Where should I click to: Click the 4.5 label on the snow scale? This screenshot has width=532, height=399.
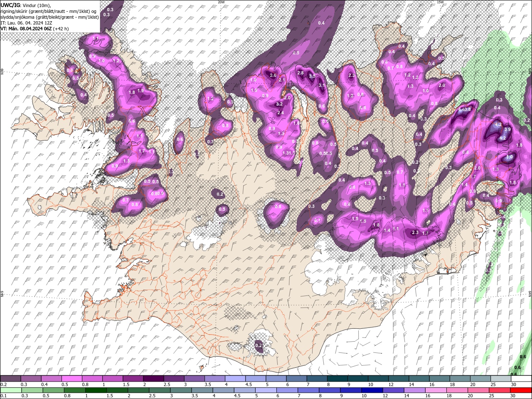(x=249, y=384)
